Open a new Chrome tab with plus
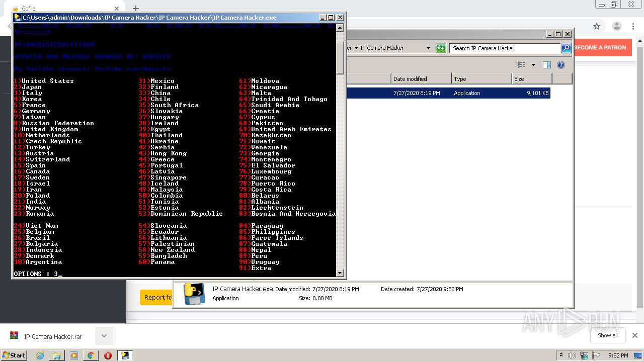Viewport: 644px width, 362px height. pos(136,8)
